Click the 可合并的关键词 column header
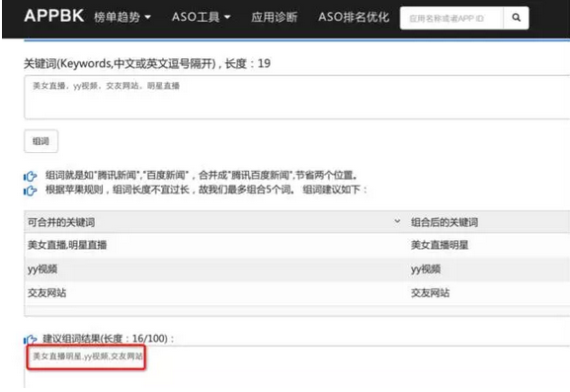This screenshot has width=570, height=392. (61, 222)
